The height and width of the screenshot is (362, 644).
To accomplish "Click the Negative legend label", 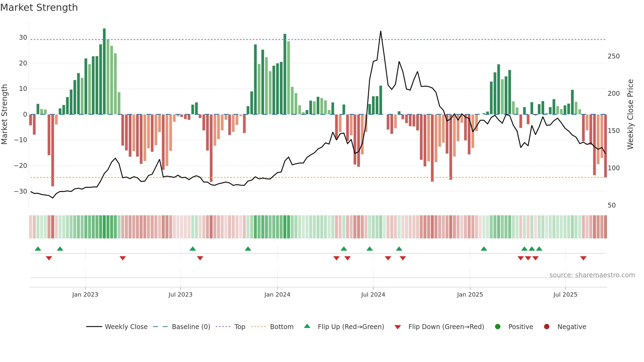I will tap(572, 327).
